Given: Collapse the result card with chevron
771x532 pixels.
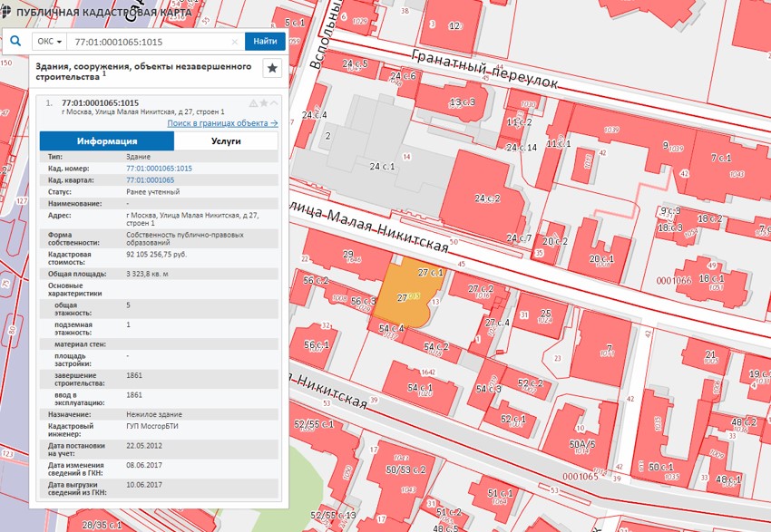Looking at the screenshot, I should point(274,103).
